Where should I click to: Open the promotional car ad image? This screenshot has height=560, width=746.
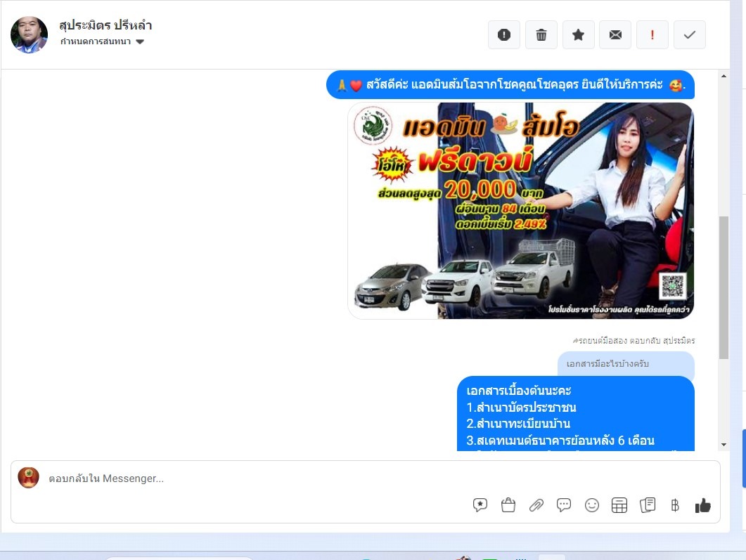pyautogui.click(x=520, y=211)
